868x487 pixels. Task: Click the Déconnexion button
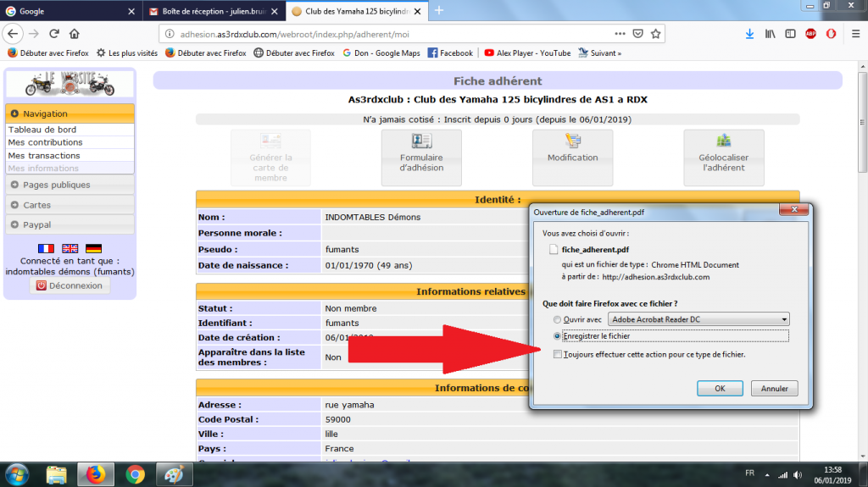(70, 286)
